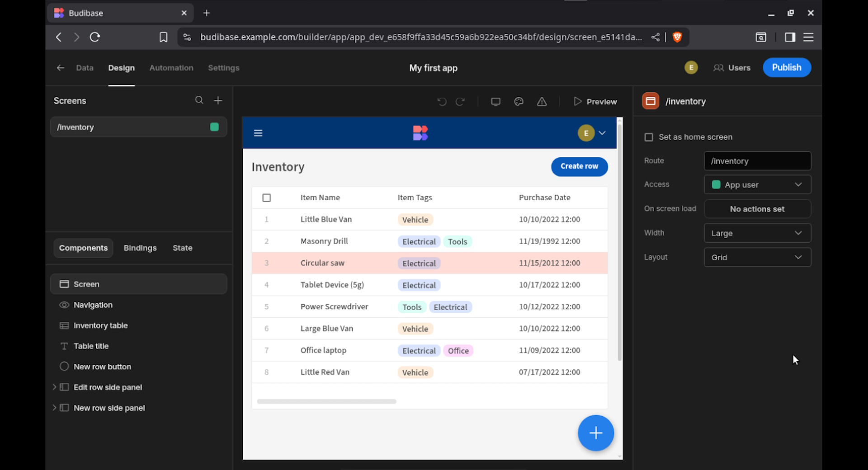This screenshot has height=470, width=868.
Task: Toggle Navigation component eye icon
Action: click(64, 305)
